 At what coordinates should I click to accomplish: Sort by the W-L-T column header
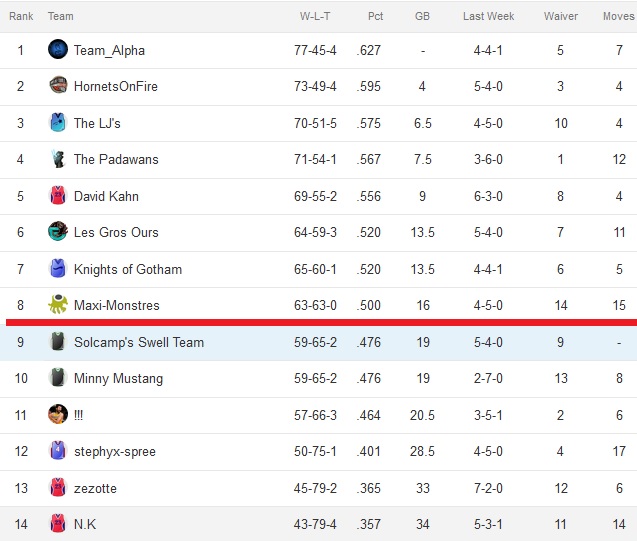(x=315, y=16)
